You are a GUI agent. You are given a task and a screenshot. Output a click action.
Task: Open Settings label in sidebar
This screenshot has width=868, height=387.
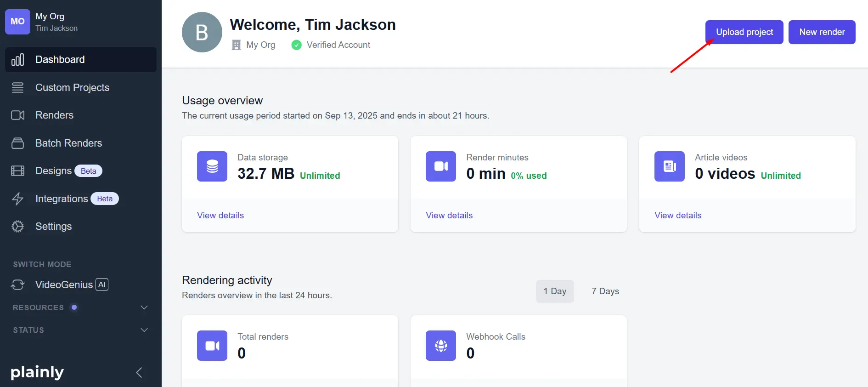coord(54,227)
